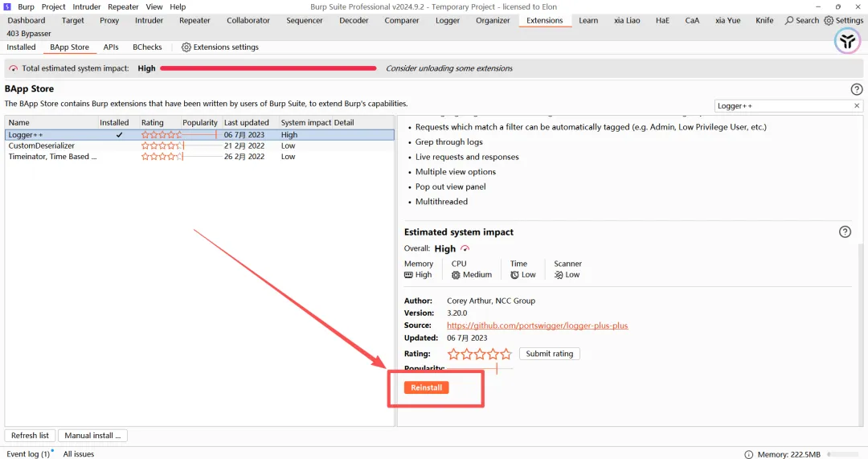Click Timeinator rating stars in list
Image resolution: width=868 pixels, height=459 pixels.
[161, 157]
